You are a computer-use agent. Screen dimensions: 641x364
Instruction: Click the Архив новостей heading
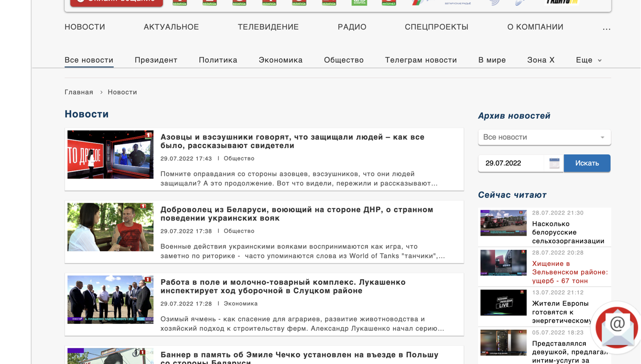click(x=514, y=116)
